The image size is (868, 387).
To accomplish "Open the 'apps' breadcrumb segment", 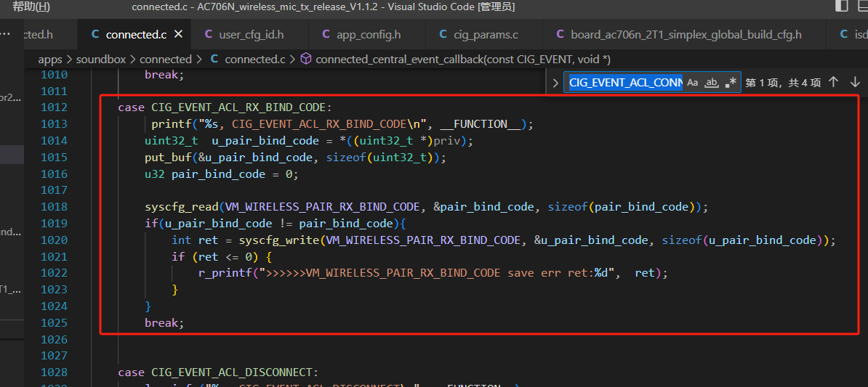I will tap(50, 59).
